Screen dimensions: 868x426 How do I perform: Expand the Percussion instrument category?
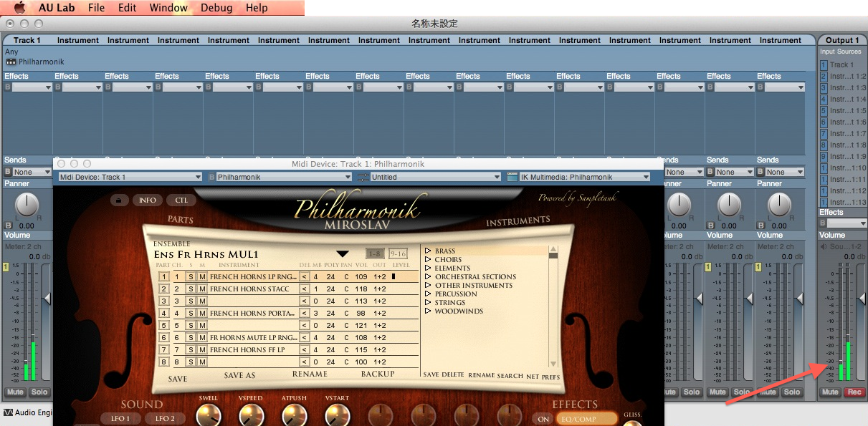pyautogui.click(x=428, y=294)
